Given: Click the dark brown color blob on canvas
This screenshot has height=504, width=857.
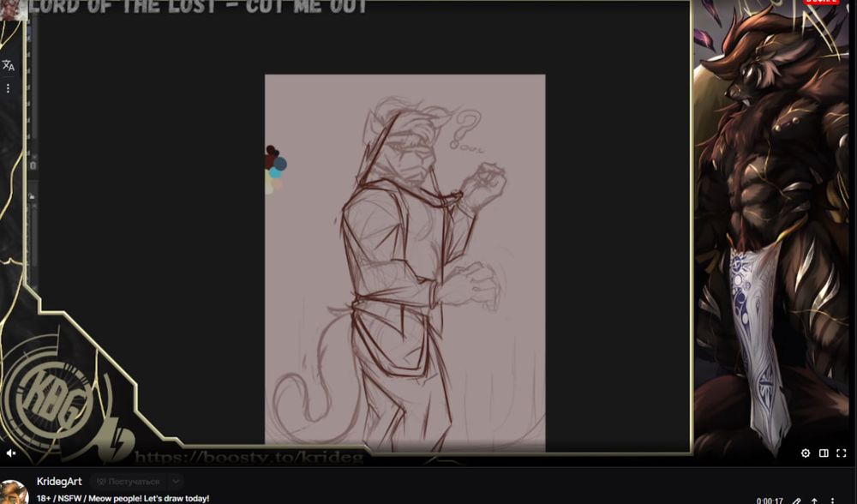Looking at the screenshot, I should pyautogui.click(x=272, y=150).
